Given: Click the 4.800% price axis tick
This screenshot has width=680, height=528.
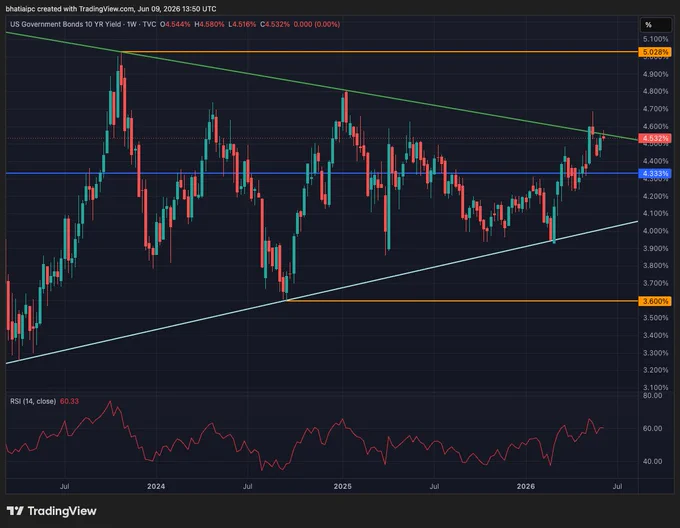Looking at the screenshot, I should click(655, 91).
